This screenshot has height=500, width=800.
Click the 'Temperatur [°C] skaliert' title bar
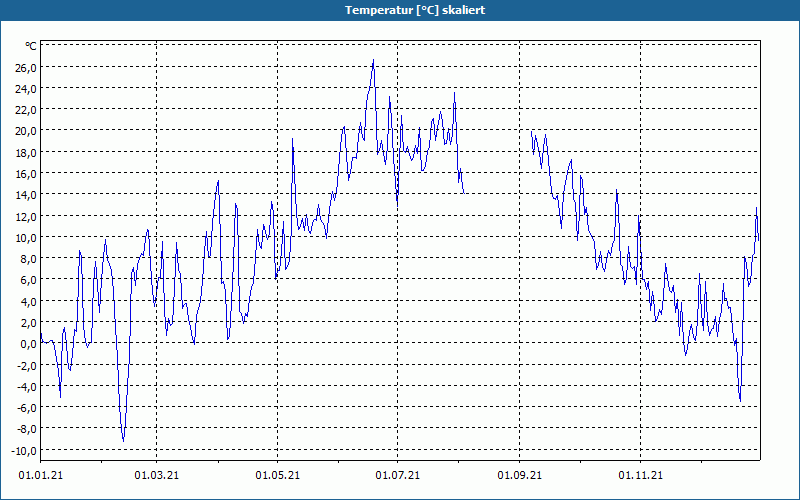coord(400,10)
